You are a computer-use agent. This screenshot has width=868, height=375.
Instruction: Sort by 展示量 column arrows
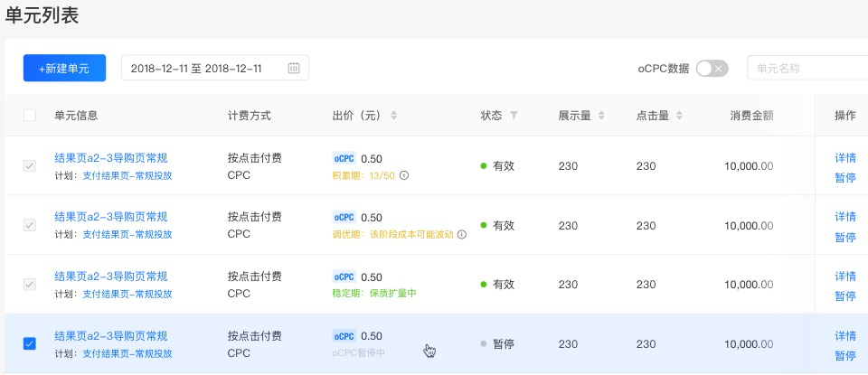[x=601, y=116]
